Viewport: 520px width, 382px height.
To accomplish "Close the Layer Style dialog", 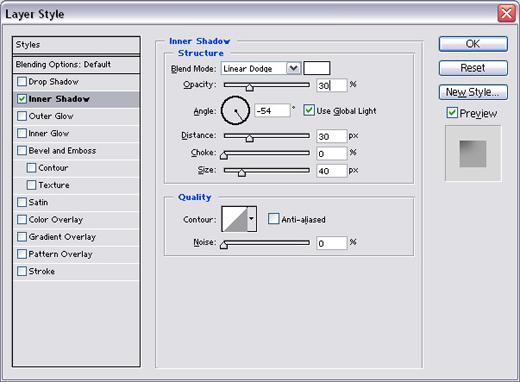I will point(507,14).
